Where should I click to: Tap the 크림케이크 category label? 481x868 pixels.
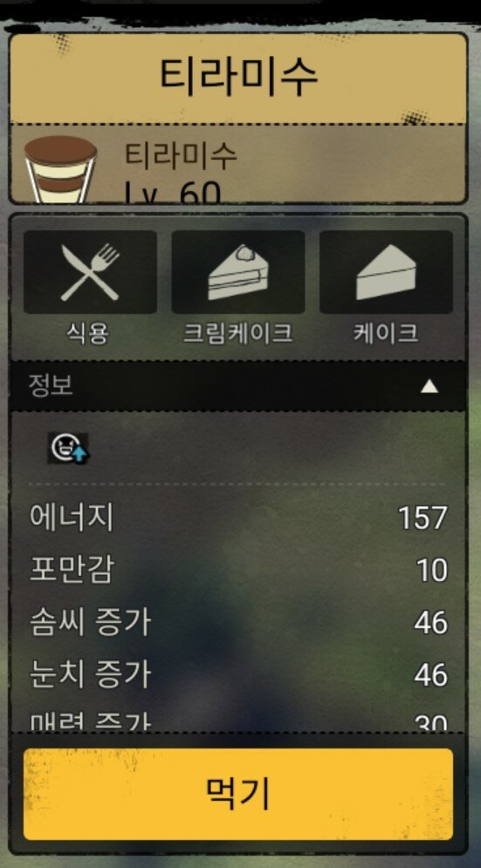[237, 334]
